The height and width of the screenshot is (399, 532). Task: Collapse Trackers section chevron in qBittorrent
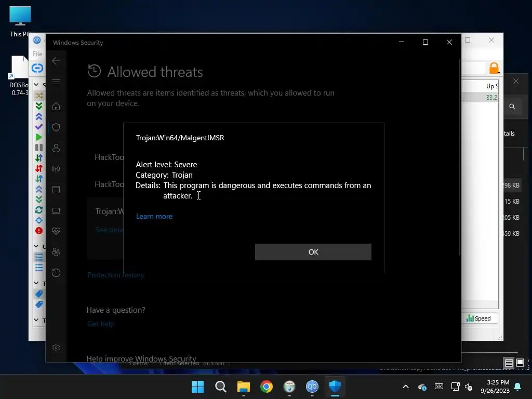36,320
